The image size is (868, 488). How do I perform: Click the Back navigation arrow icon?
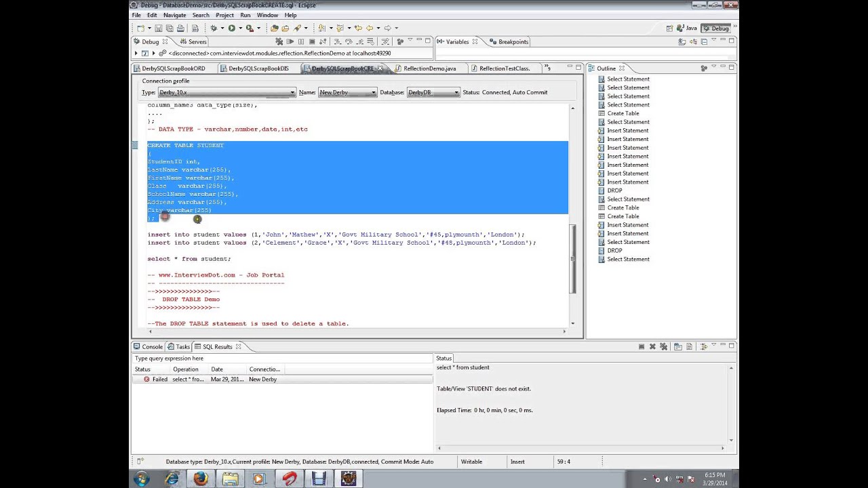click(x=370, y=28)
